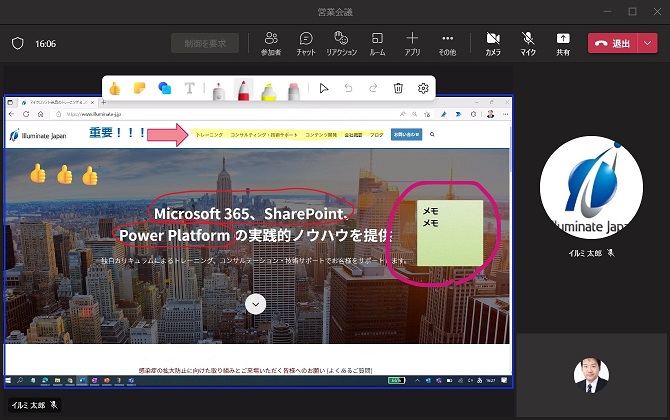Pick the yellow highlighter tool
670x420 pixels.
269,91
